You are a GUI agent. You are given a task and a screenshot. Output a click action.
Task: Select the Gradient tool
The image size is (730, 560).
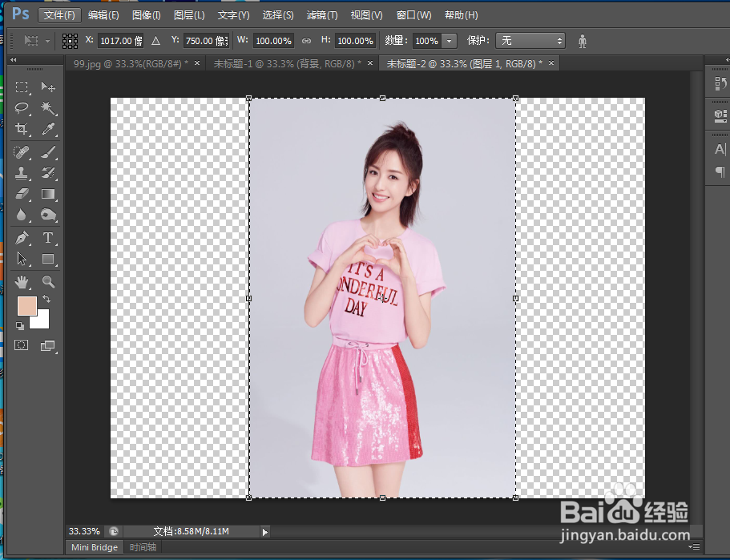click(x=48, y=194)
